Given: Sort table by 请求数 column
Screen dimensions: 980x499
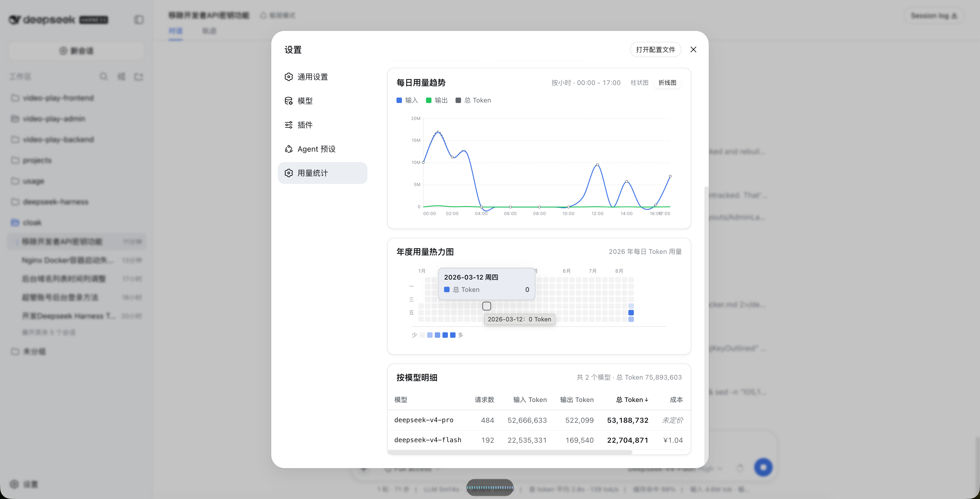Looking at the screenshot, I should point(484,400).
